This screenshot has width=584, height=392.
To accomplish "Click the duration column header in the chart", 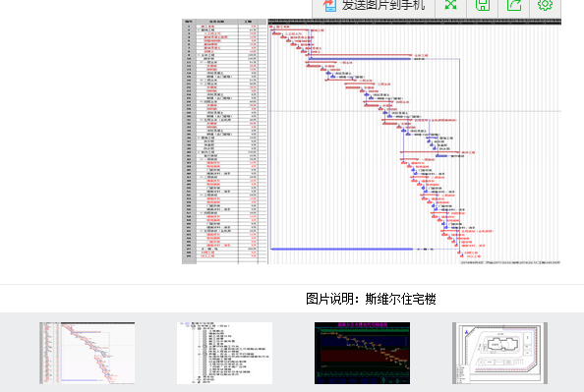I will tap(248, 22).
